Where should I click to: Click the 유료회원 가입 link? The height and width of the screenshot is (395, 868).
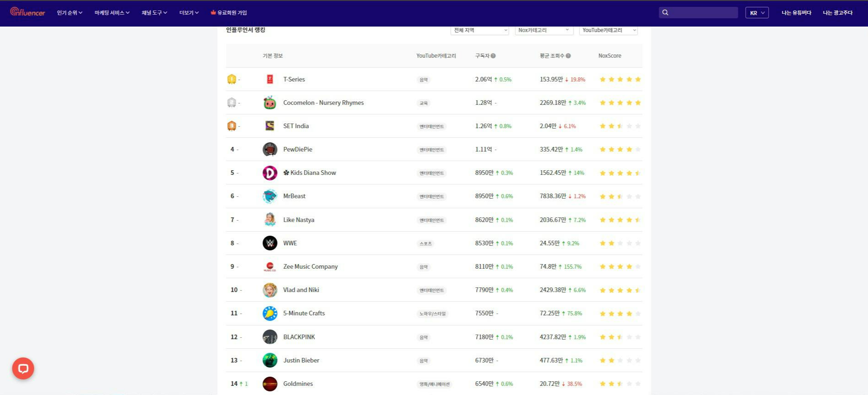tap(232, 13)
